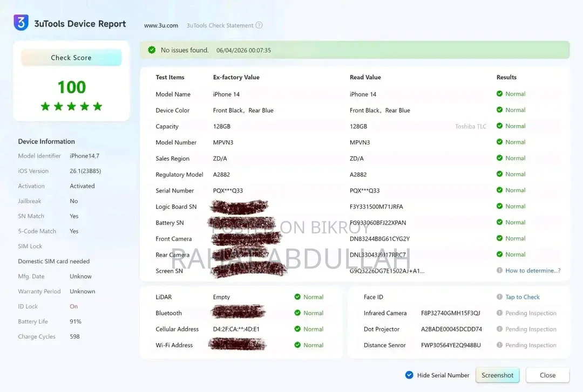Click read Sales Region value ZD/A
Viewport: 583px width, 392px height.
pyautogui.click(x=357, y=159)
